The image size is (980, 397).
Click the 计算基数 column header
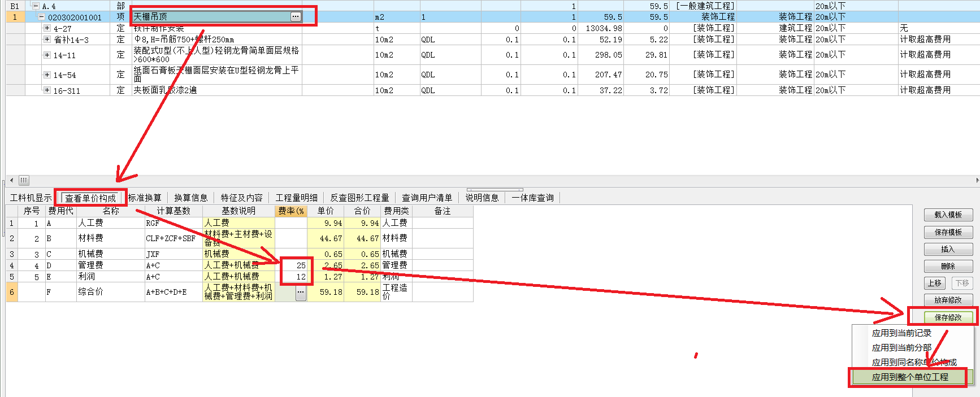pyautogui.click(x=174, y=211)
